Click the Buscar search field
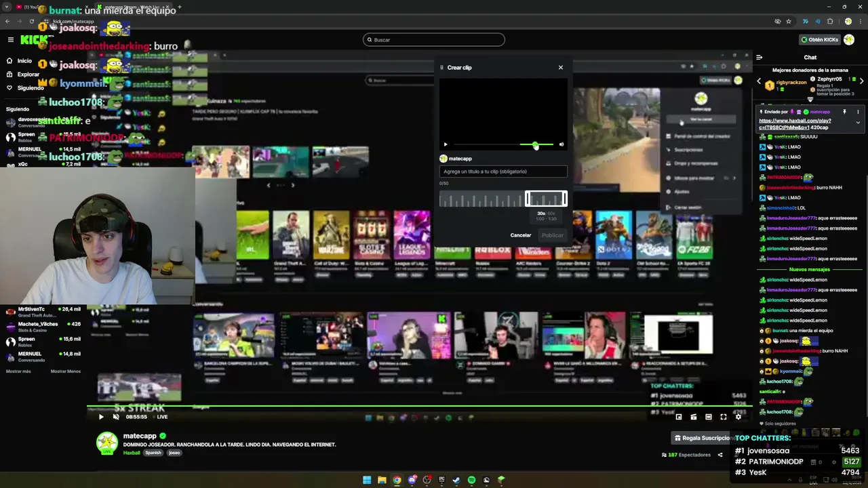The image size is (868, 488). tap(434, 39)
